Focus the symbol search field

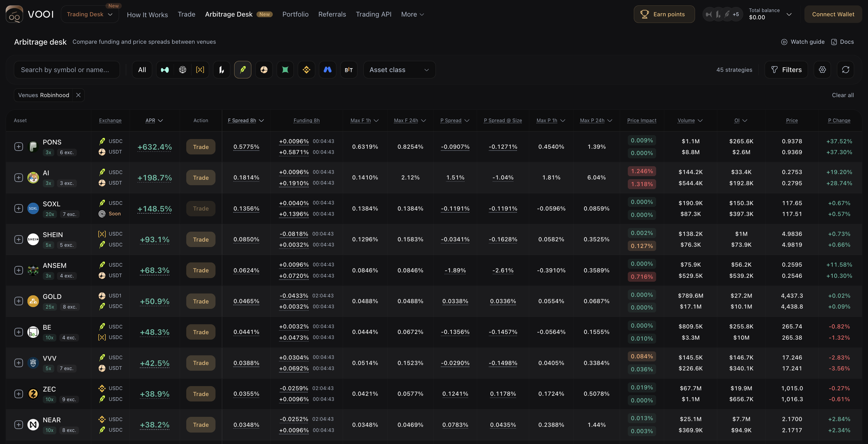(x=67, y=70)
